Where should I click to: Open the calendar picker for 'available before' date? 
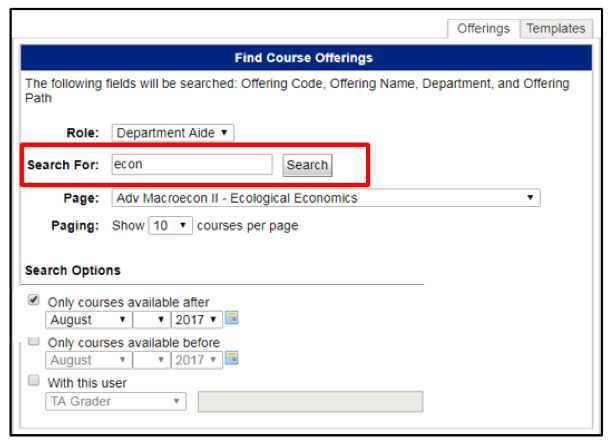(x=232, y=359)
